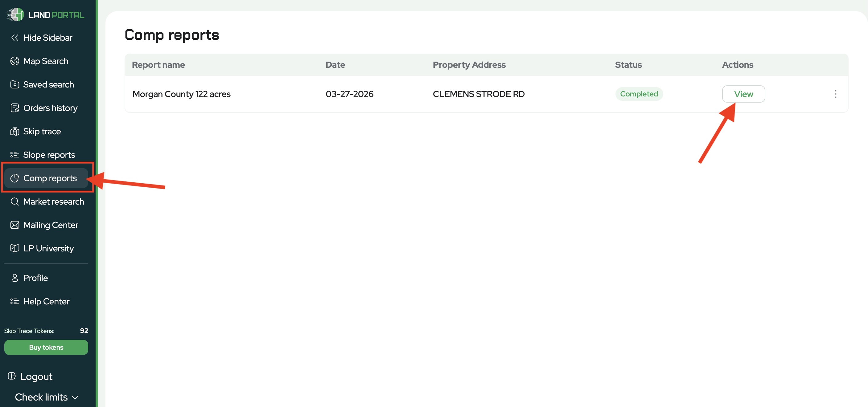Open the three-dot row options menu
The height and width of the screenshot is (407, 868).
click(x=835, y=94)
